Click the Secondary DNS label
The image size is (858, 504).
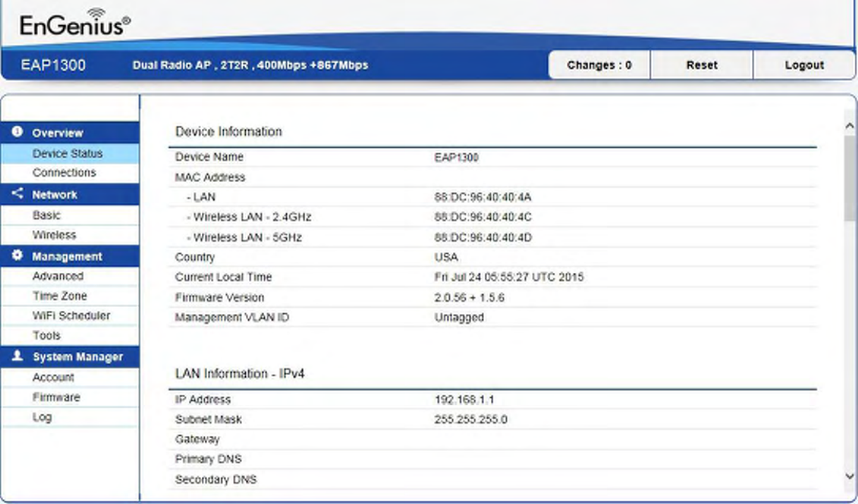point(215,479)
